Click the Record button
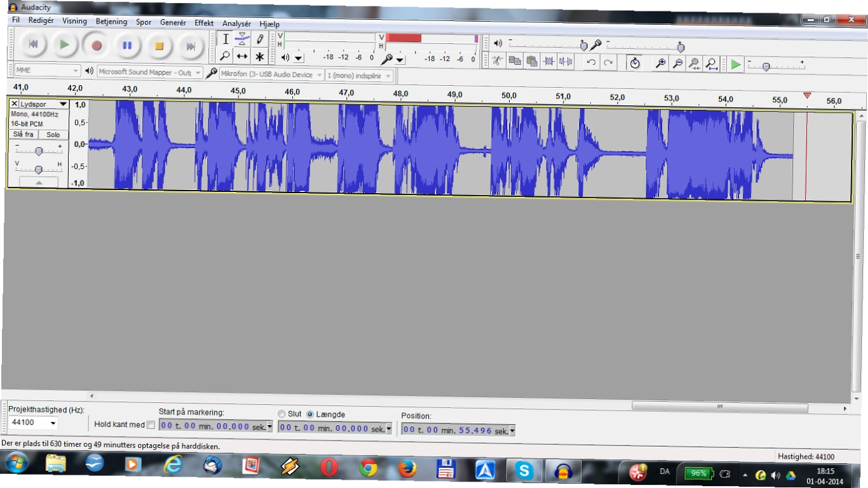The height and width of the screenshot is (488, 868). click(x=97, y=46)
